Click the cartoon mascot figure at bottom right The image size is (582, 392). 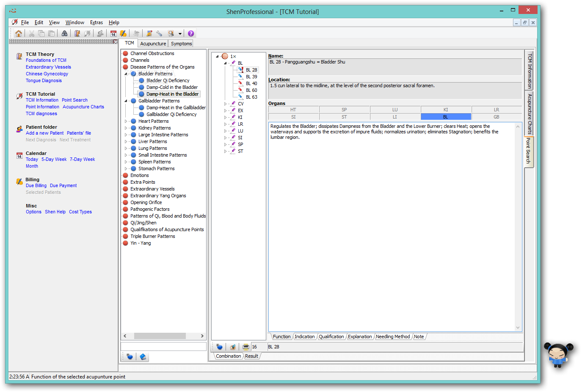558,355
